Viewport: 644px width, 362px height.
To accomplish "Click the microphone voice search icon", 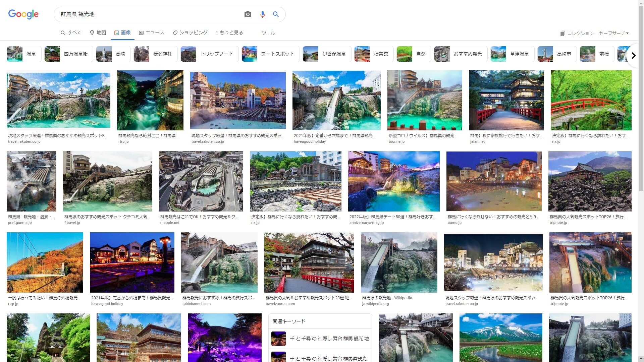I will click(x=262, y=14).
